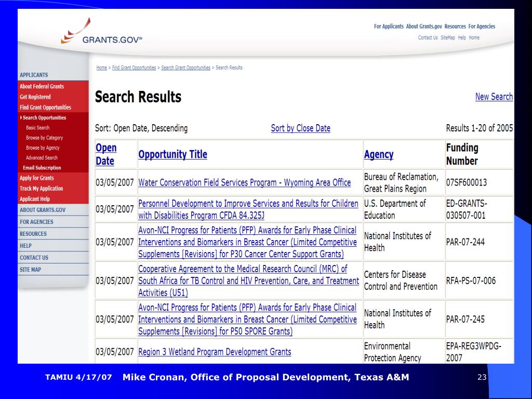532x399 pixels.
Task: Click funding number RFA-PS-07-006
Action: pos(471,281)
